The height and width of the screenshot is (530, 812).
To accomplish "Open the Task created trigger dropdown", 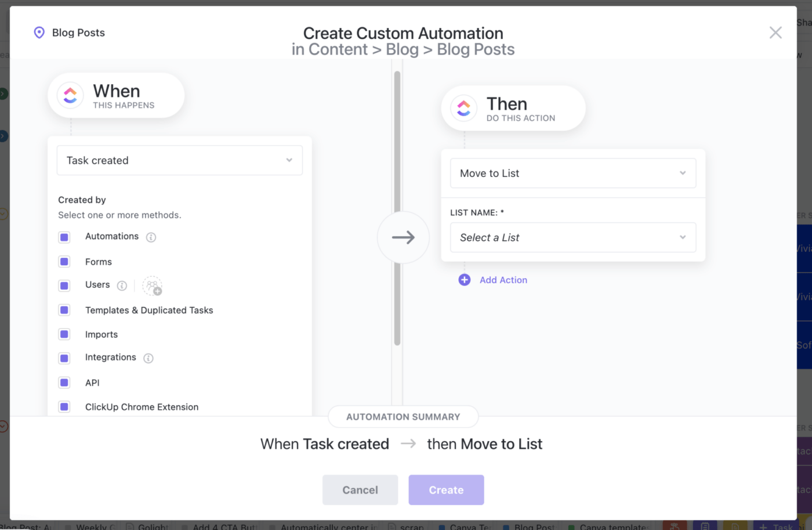I will click(x=179, y=160).
